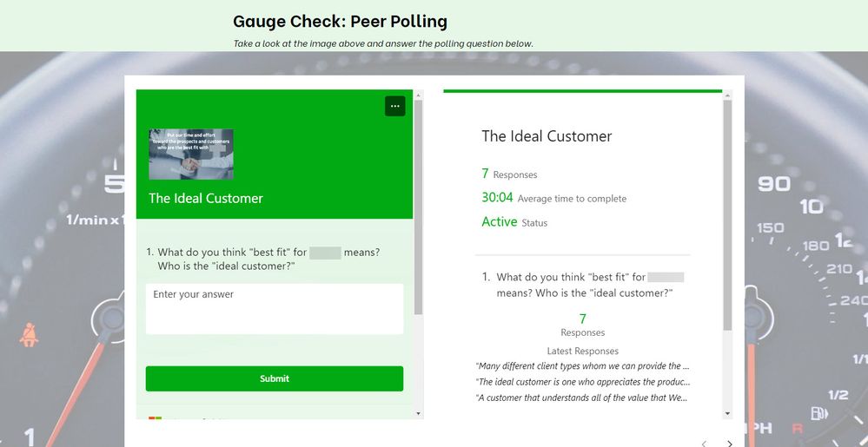Go to the next slide arrow
868x447 pixels.
(729, 443)
